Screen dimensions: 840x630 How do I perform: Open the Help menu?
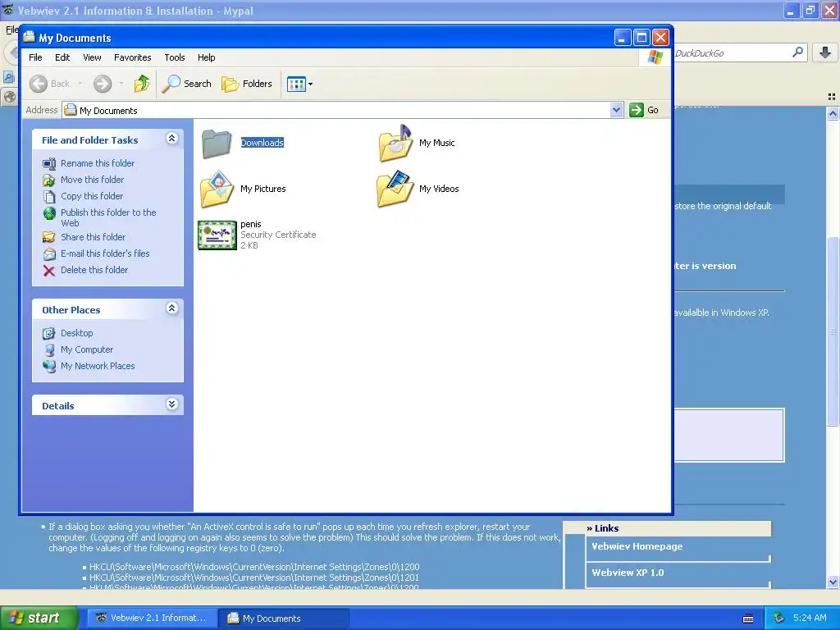206,57
